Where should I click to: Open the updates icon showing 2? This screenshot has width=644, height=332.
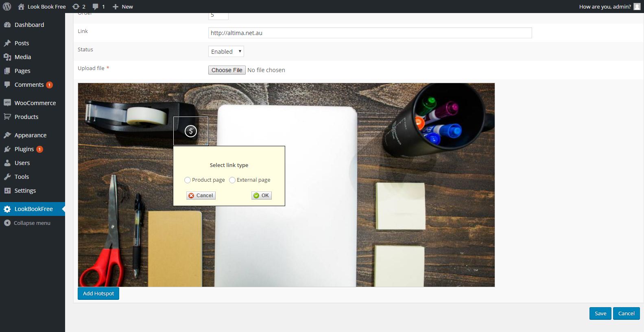point(76,7)
